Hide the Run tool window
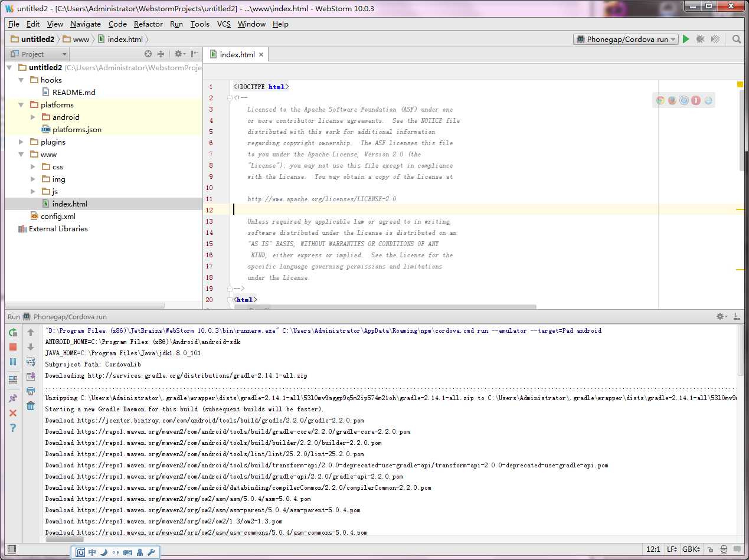This screenshot has height=560, width=749. click(x=737, y=317)
